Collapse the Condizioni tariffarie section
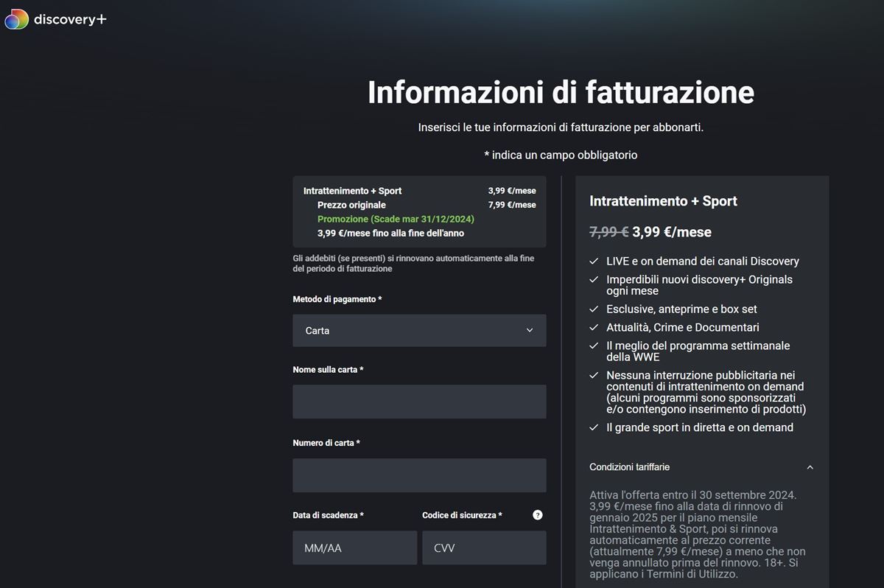This screenshot has width=884, height=588. [x=810, y=467]
